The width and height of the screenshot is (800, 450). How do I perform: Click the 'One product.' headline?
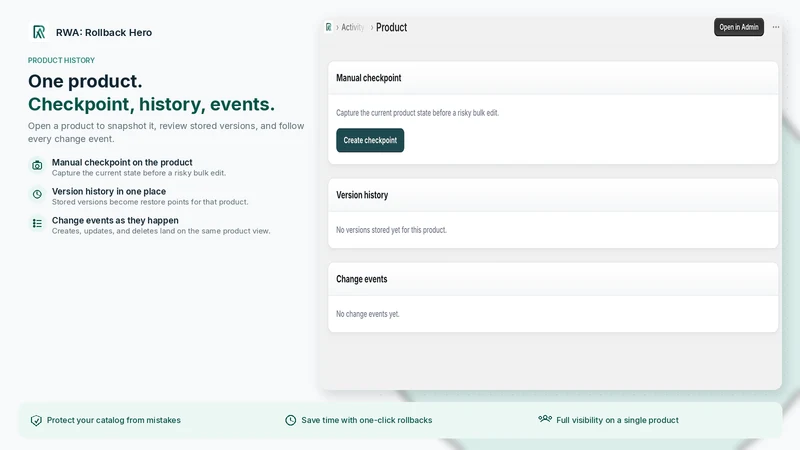pos(85,81)
